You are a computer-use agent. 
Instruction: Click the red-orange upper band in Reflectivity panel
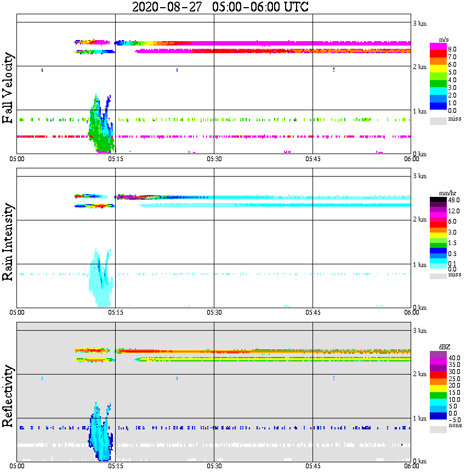263,351
